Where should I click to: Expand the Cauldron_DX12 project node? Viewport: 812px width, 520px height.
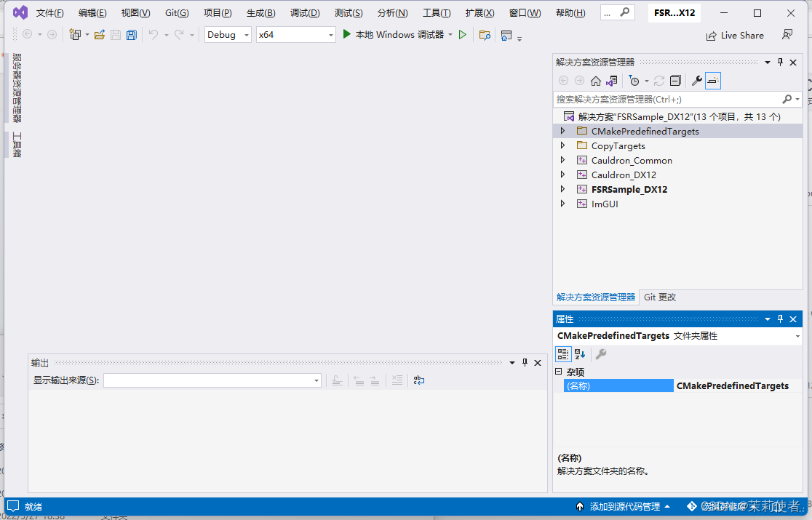click(x=563, y=175)
